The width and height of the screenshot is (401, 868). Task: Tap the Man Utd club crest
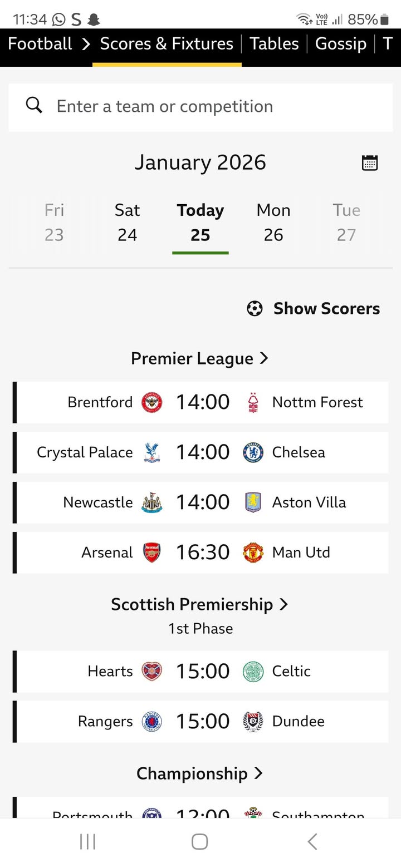253,553
